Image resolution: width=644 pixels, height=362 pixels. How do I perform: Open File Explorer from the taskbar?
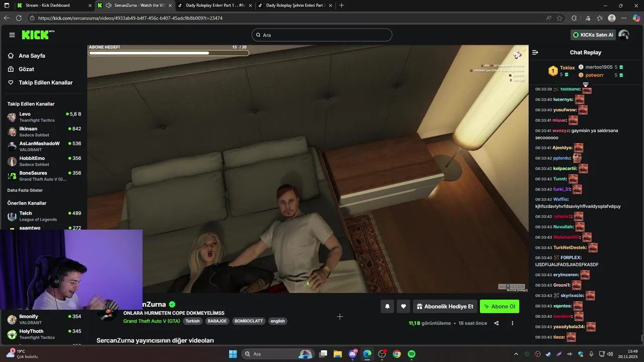(x=338, y=354)
